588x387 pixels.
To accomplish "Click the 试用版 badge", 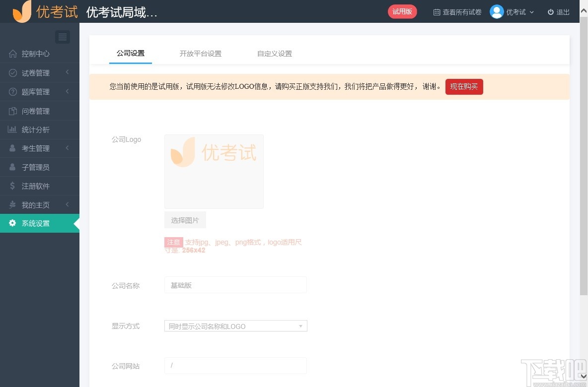I will tap(402, 11).
